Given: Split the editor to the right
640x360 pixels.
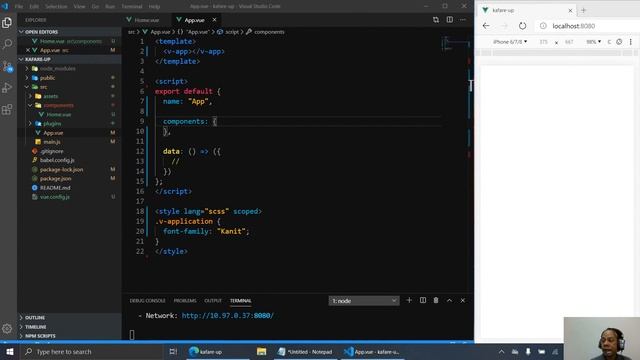Looking at the screenshot, I should tap(449, 20).
